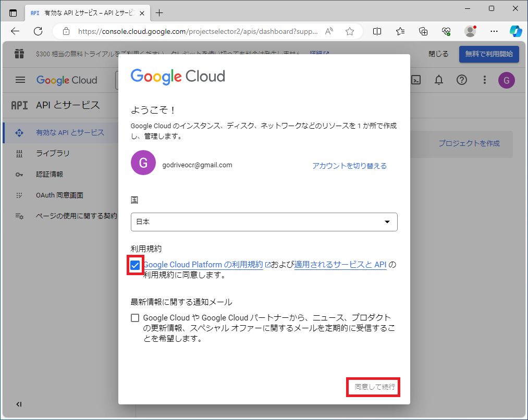Click アカウントを切り替える link
Viewport: 528px width, 420px height.
(350, 166)
